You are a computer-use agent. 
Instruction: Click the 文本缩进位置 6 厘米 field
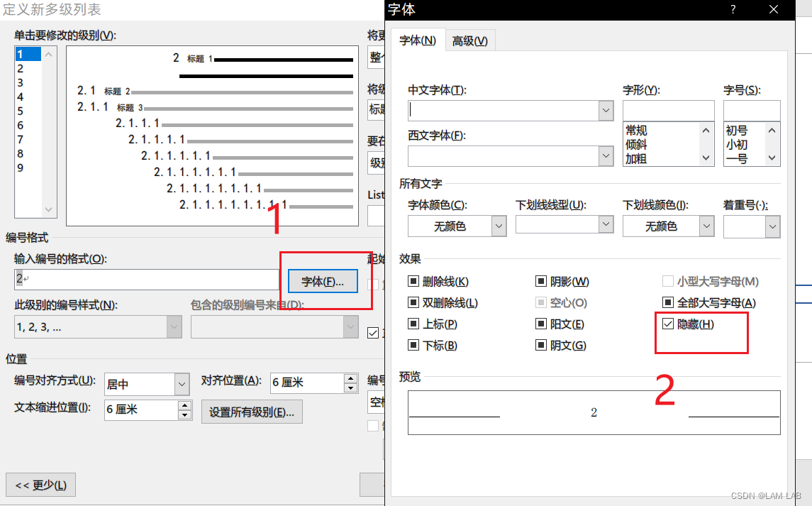(x=141, y=409)
